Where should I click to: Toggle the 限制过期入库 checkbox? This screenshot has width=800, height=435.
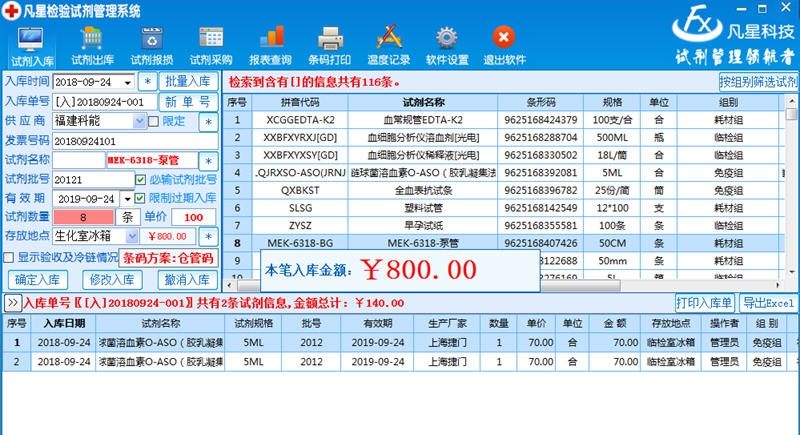pyautogui.click(x=140, y=198)
